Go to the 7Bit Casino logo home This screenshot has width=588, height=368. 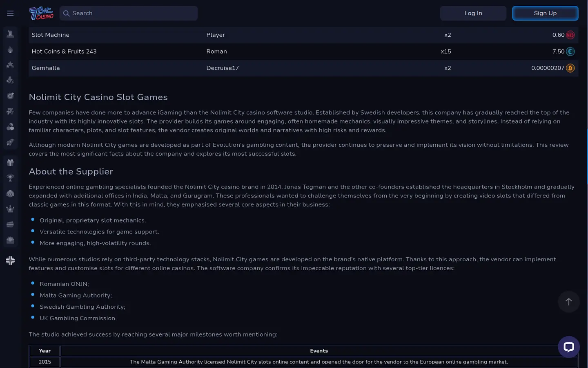41,13
